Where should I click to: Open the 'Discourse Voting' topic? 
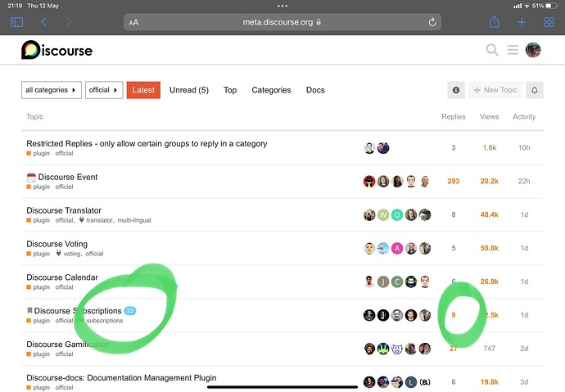click(x=57, y=244)
